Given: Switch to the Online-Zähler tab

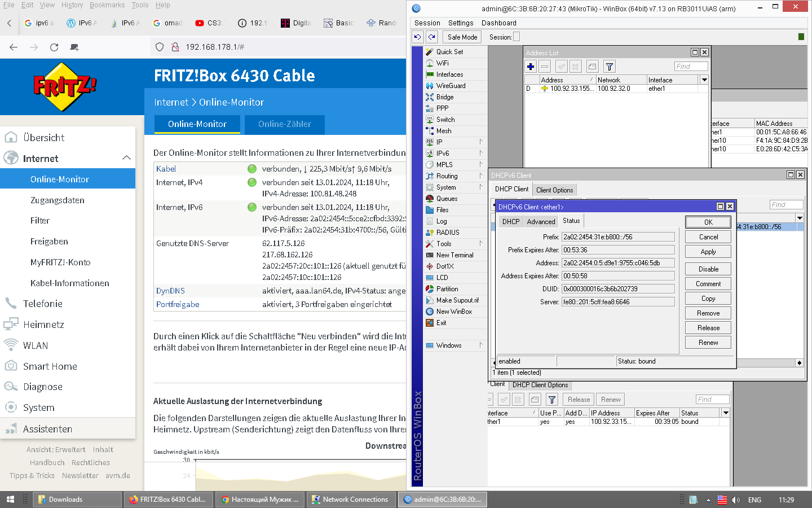Looking at the screenshot, I should pos(284,124).
